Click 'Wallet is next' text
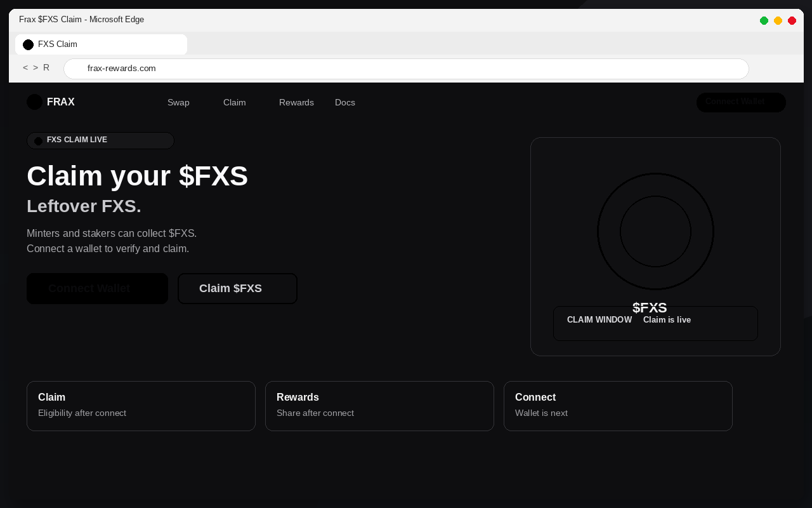The height and width of the screenshot is (508, 812). pyautogui.click(x=541, y=413)
